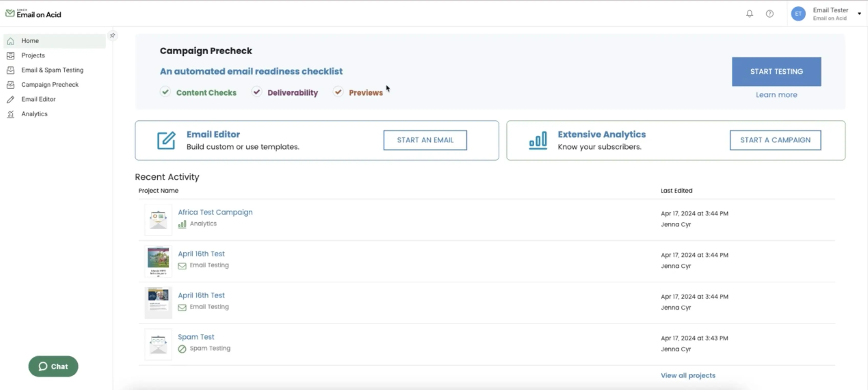This screenshot has width=868, height=390.
Task: Go to Home in the sidebar
Action: [55, 41]
